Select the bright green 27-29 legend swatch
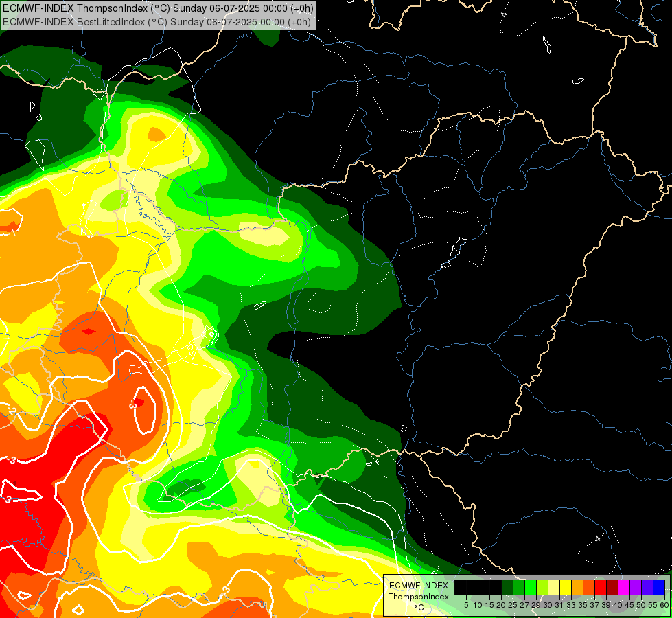Screen dimensions: 672x618 click(531, 587)
